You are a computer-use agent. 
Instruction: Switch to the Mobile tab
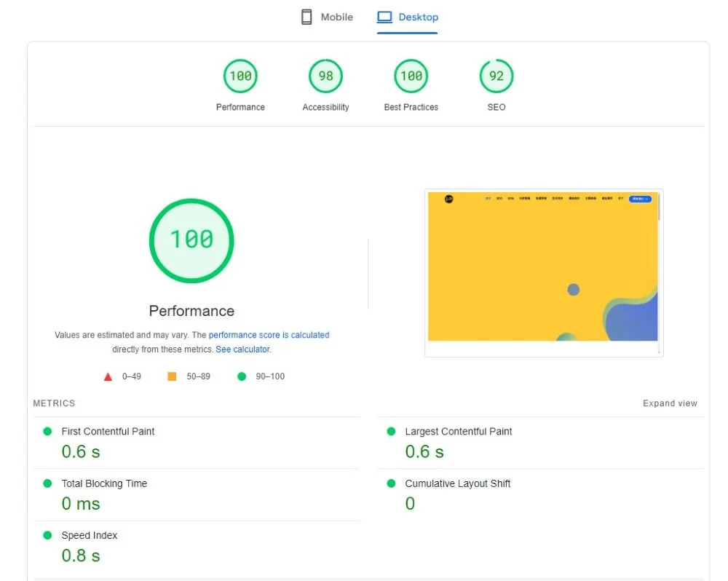(327, 17)
